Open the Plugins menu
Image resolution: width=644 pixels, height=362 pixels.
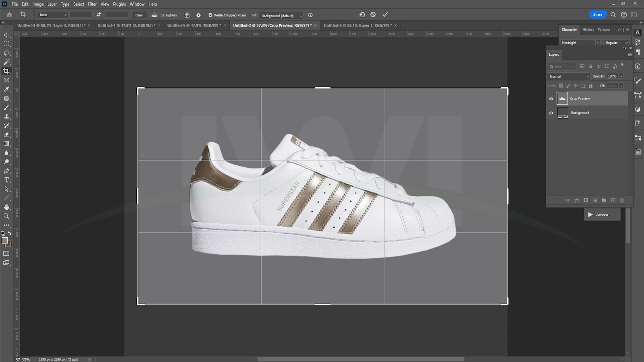[x=119, y=4]
